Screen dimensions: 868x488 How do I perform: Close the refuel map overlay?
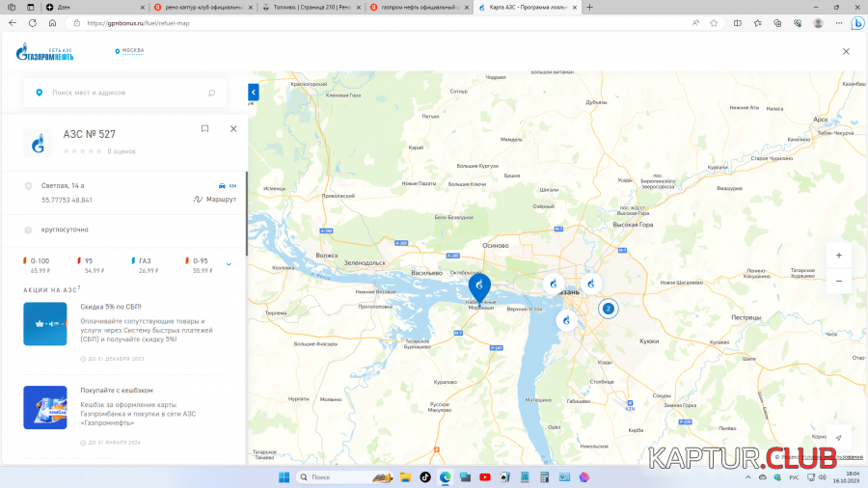[x=846, y=51]
